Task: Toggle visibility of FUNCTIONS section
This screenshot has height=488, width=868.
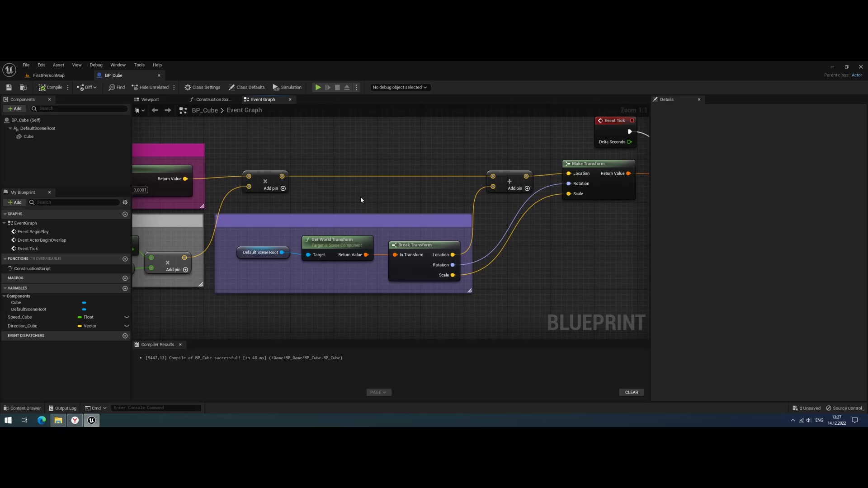Action: click(4, 258)
